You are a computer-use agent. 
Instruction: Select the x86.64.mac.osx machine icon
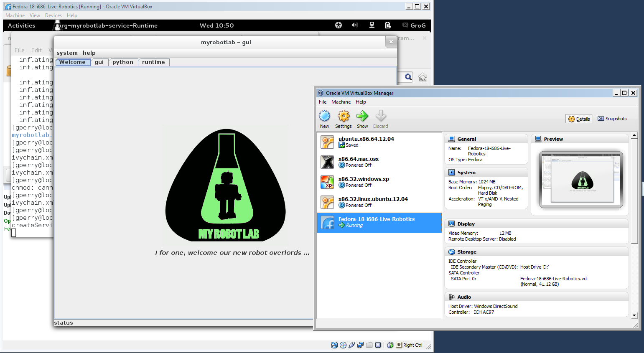point(327,162)
